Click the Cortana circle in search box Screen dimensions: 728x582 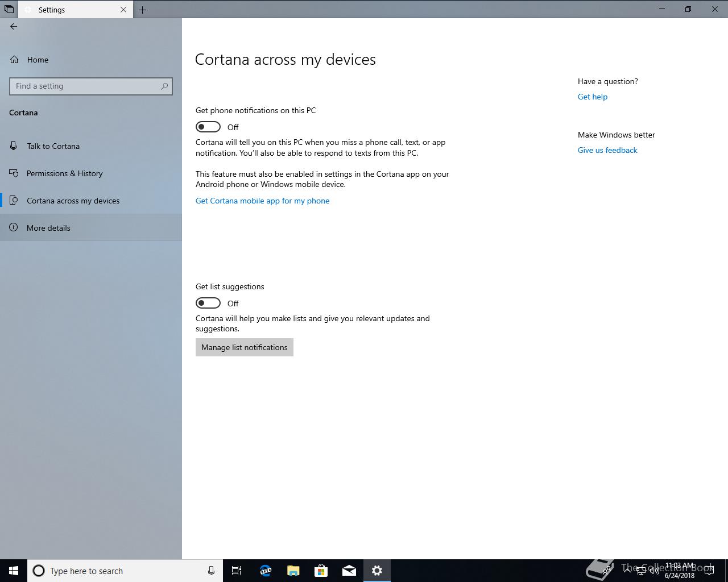(x=39, y=571)
